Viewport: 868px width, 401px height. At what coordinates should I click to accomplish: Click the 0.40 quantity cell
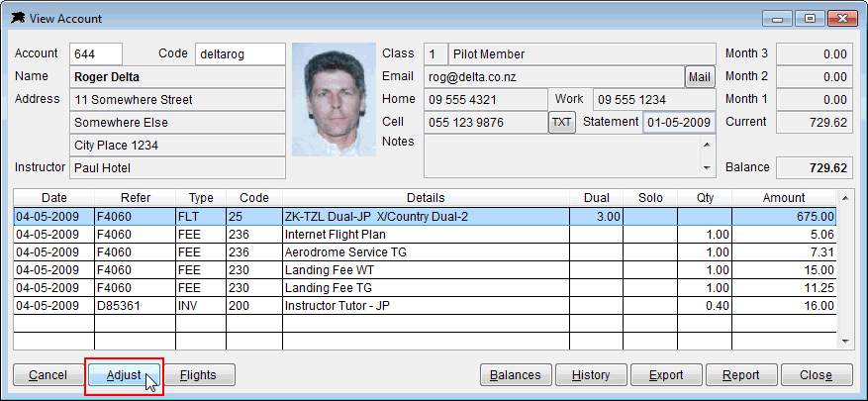705,305
